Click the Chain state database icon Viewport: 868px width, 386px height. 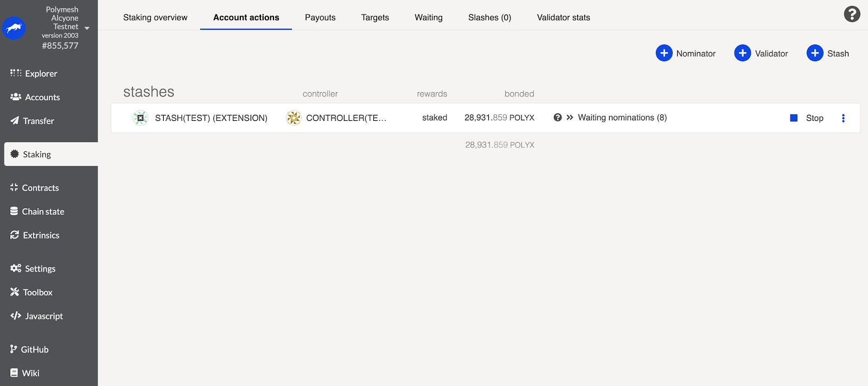point(14,211)
